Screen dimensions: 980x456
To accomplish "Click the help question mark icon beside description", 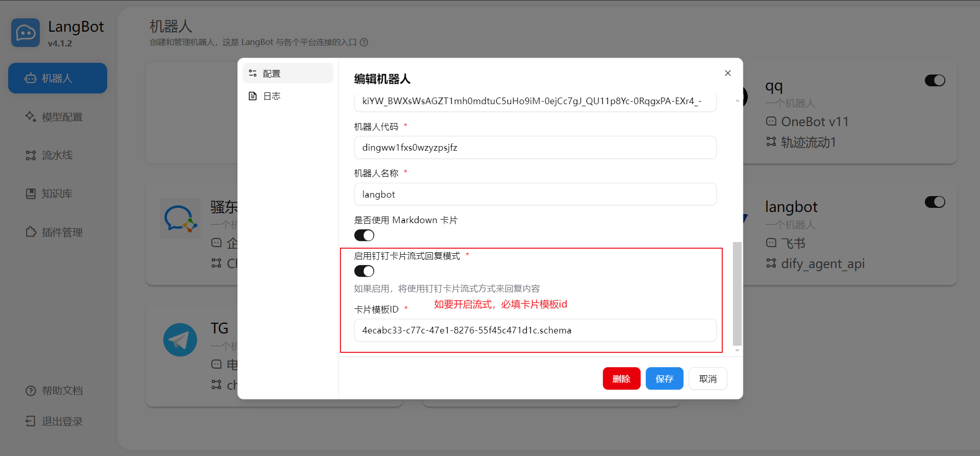I will click(x=364, y=42).
